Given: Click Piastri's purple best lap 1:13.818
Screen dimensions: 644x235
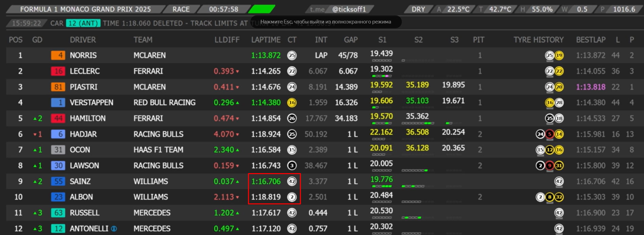Looking at the screenshot, I should pos(591,87).
